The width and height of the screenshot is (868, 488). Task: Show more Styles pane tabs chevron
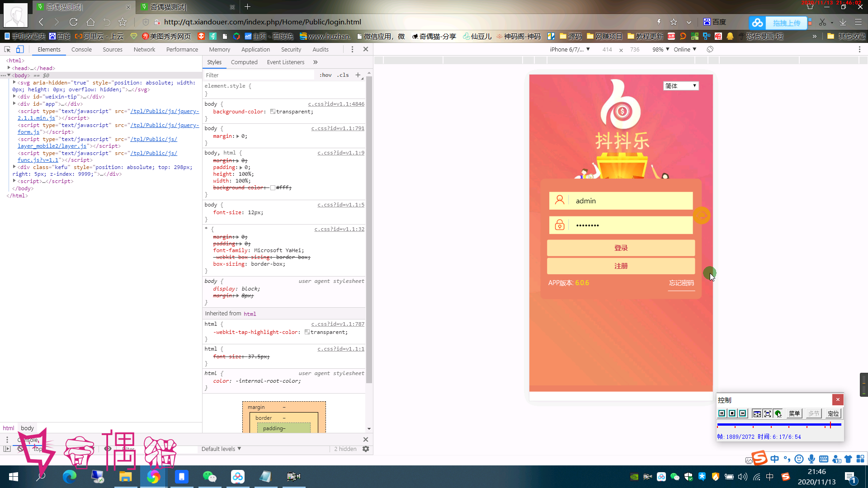(316, 62)
